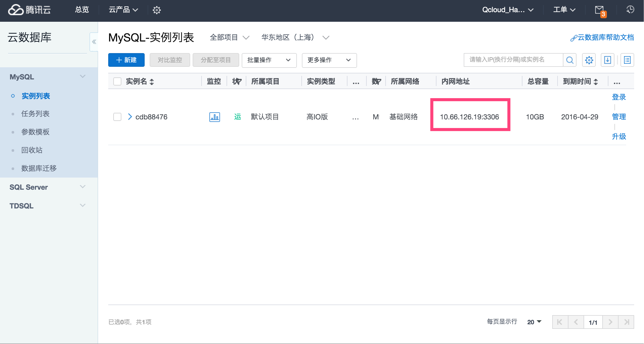Image resolution: width=644 pixels, height=344 pixels.
Task: Click the 1/1 page indicator
Action: (x=593, y=322)
